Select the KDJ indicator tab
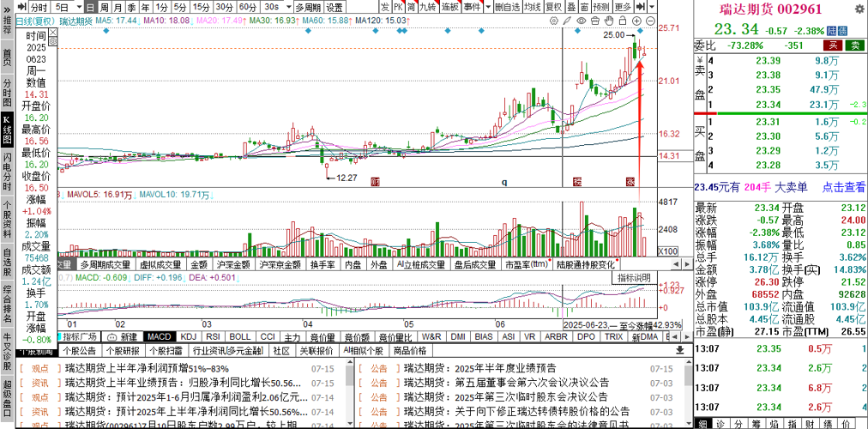 click(x=188, y=336)
